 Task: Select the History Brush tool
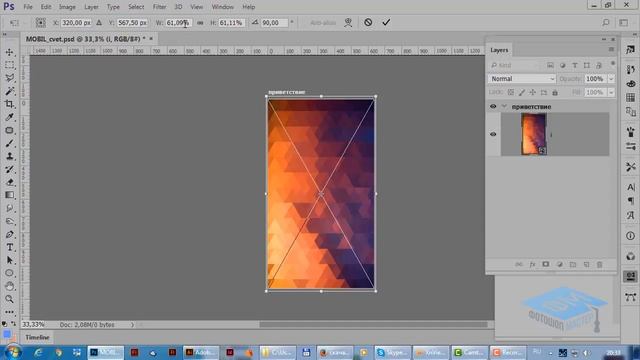pos(9,169)
